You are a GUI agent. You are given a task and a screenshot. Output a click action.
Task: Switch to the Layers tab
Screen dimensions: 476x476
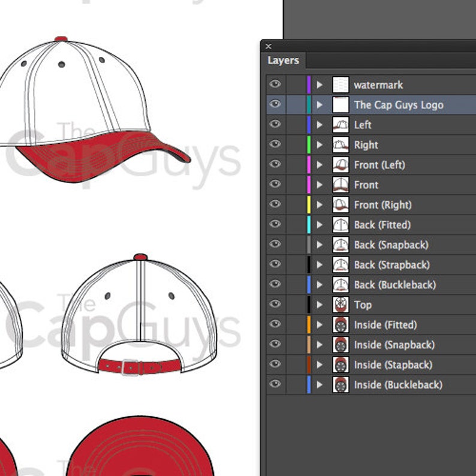tap(283, 61)
